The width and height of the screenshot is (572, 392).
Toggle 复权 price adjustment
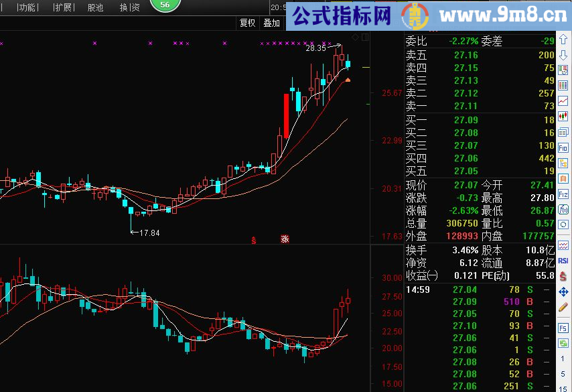click(x=247, y=23)
